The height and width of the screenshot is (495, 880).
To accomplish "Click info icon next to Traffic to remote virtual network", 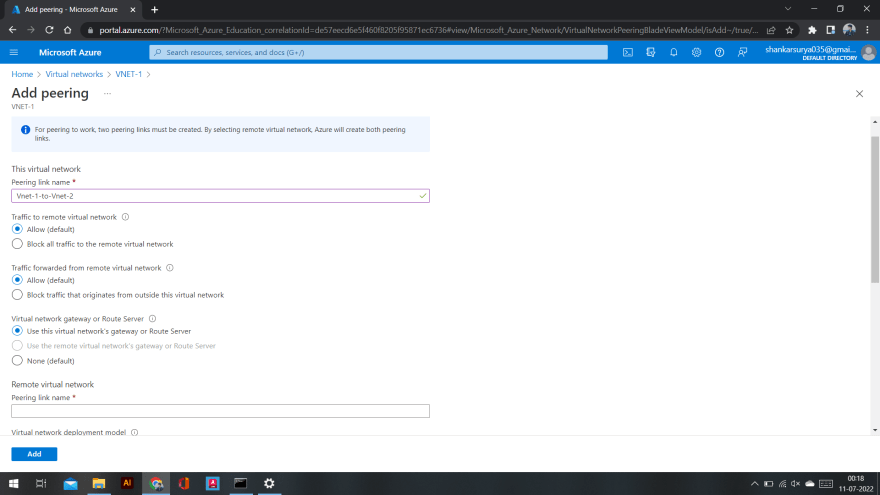I will coord(126,217).
